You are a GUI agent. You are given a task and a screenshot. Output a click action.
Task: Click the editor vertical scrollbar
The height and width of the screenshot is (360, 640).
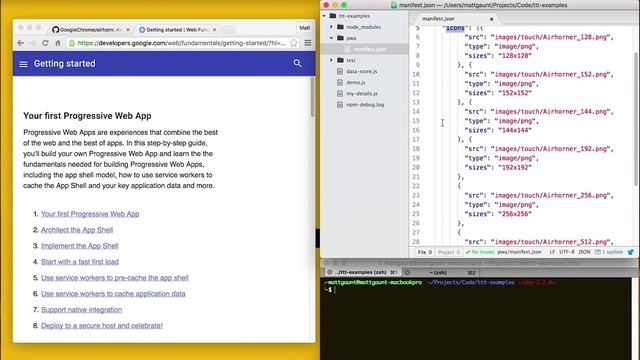636,118
